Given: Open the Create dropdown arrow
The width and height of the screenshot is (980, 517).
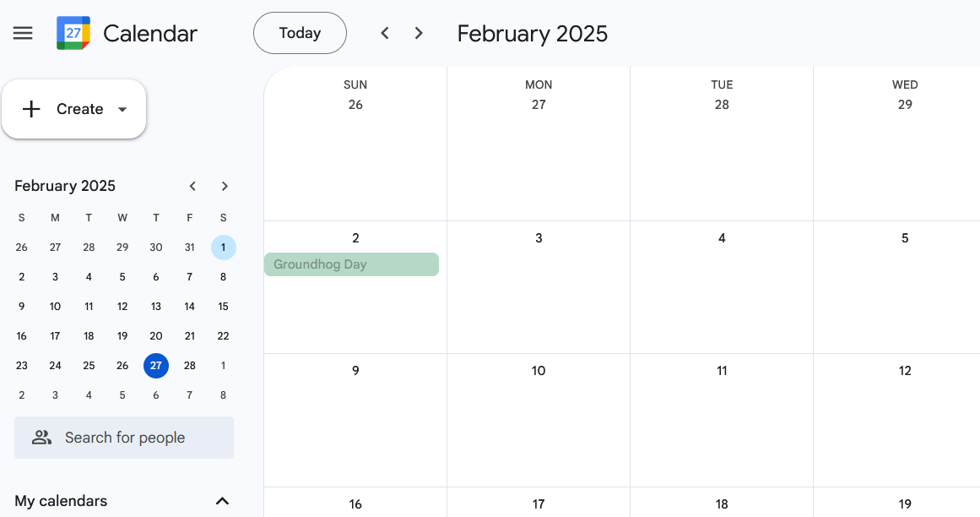Looking at the screenshot, I should [122, 109].
